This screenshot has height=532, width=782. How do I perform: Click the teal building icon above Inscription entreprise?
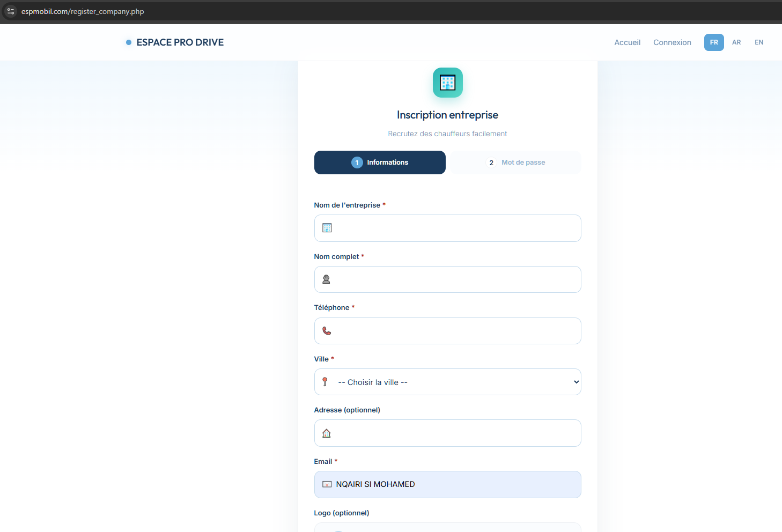[x=447, y=83]
